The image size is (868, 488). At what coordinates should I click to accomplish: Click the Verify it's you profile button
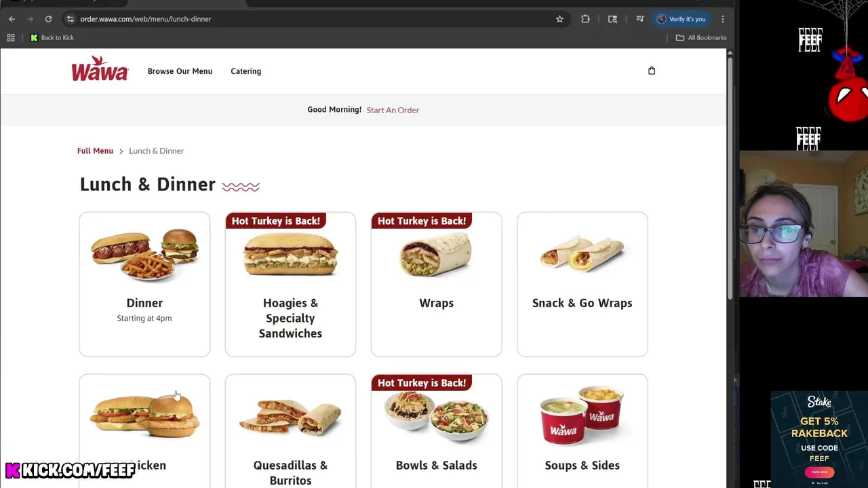[682, 19]
